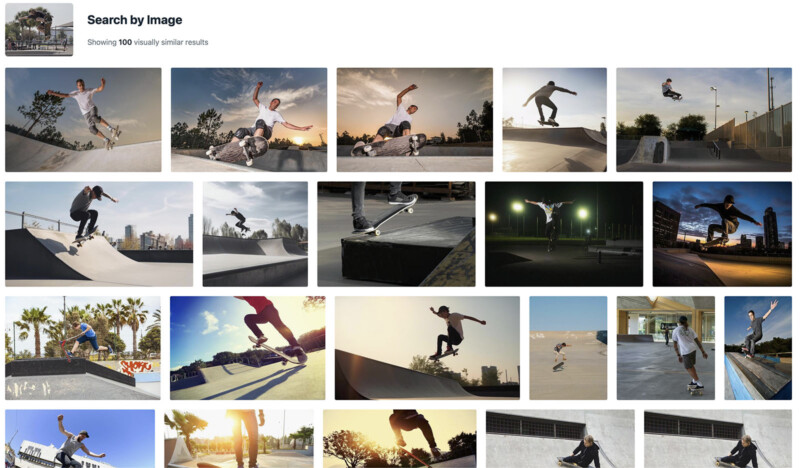Select the narrow image of skater on sandy ground
This screenshot has width=800, height=468.
pyautogui.click(x=568, y=348)
